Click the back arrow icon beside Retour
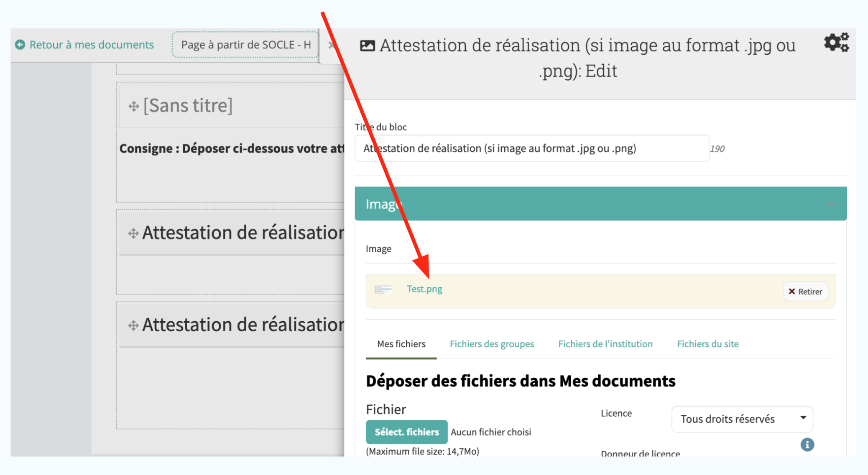The image size is (868, 475). pos(20,45)
